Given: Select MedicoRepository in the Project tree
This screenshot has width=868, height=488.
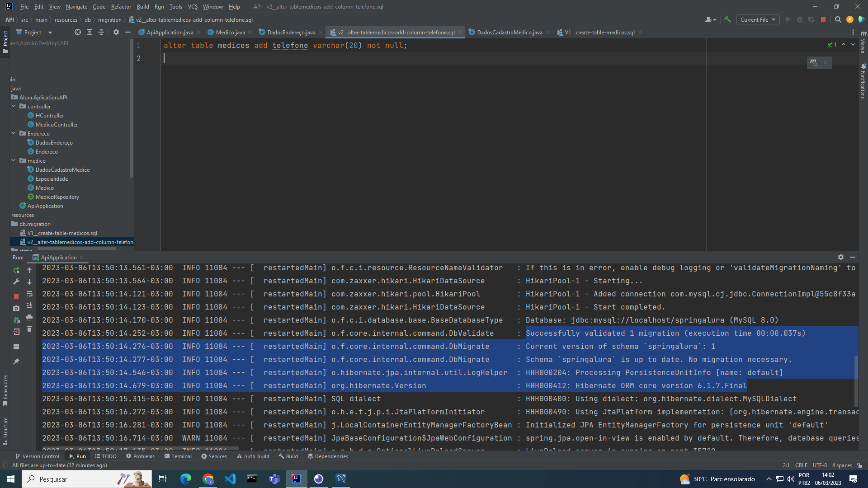Looking at the screenshot, I should coord(57,197).
